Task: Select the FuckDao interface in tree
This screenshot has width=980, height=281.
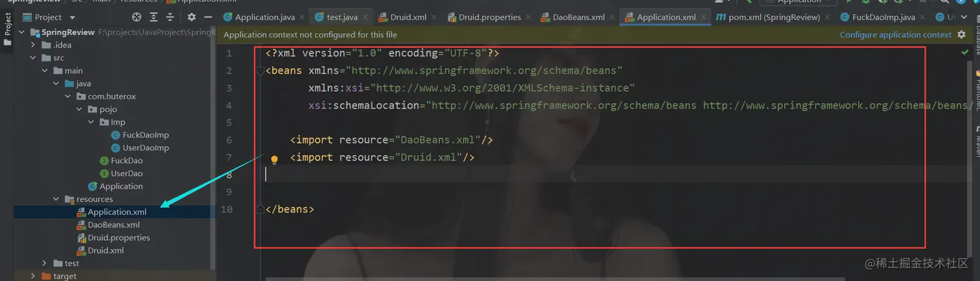Action: pos(121,161)
